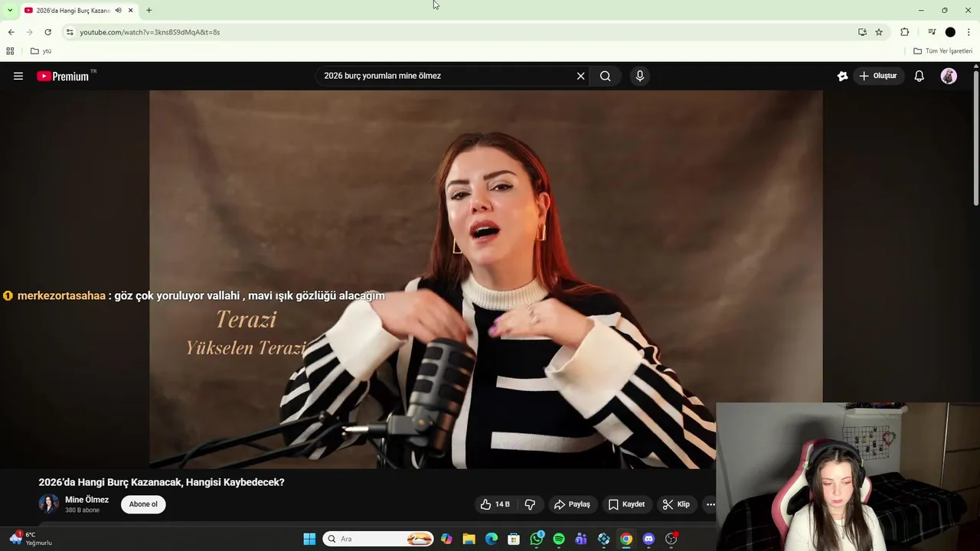Open more actions three-dot menu
The image size is (980, 551).
click(x=710, y=504)
